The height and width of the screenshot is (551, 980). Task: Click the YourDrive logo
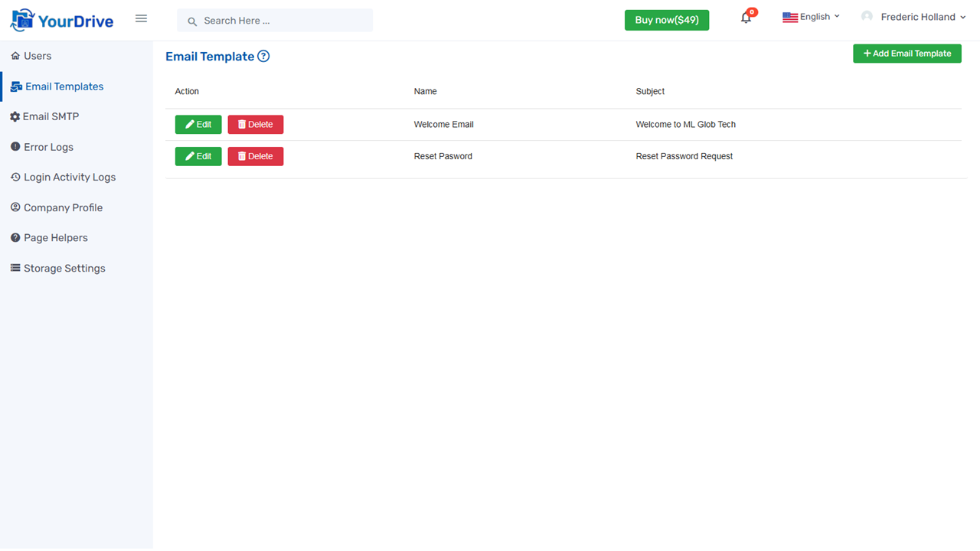61,18
